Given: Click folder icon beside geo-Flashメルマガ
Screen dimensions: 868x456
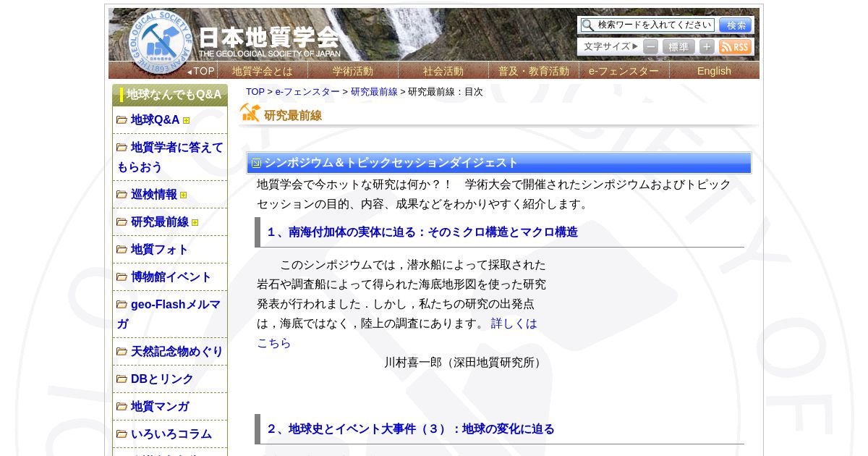Looking at the screenshot, I should [122, 305].
